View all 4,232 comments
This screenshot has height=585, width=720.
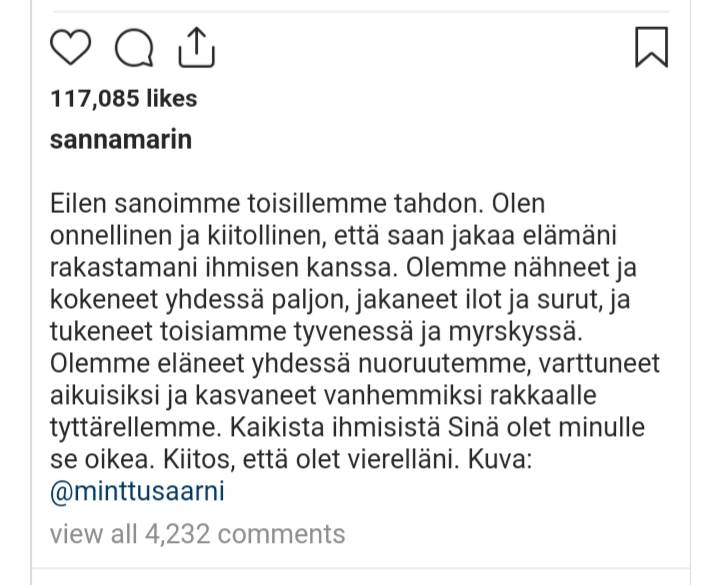tap(197, 534)
